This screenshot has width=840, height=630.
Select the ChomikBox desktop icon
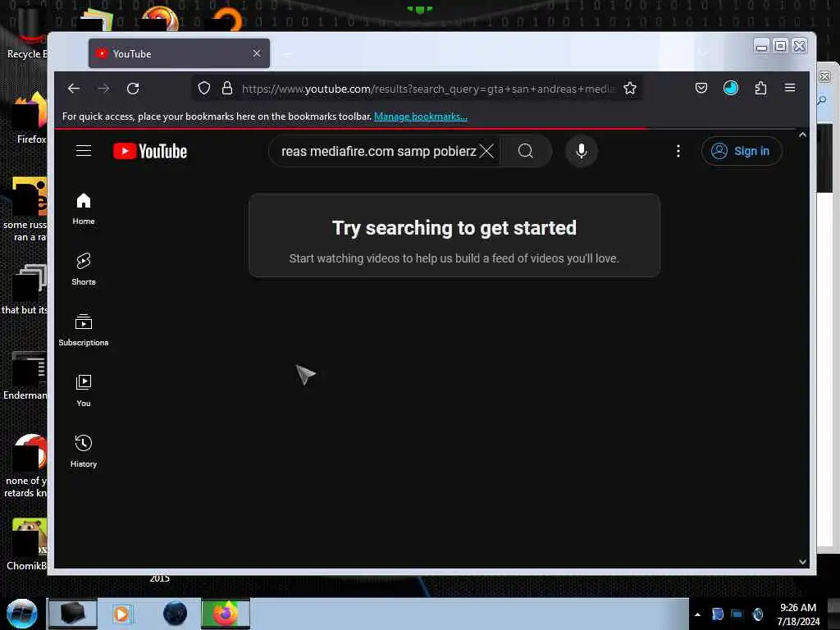pyautogui.click(x=27, y=546)
